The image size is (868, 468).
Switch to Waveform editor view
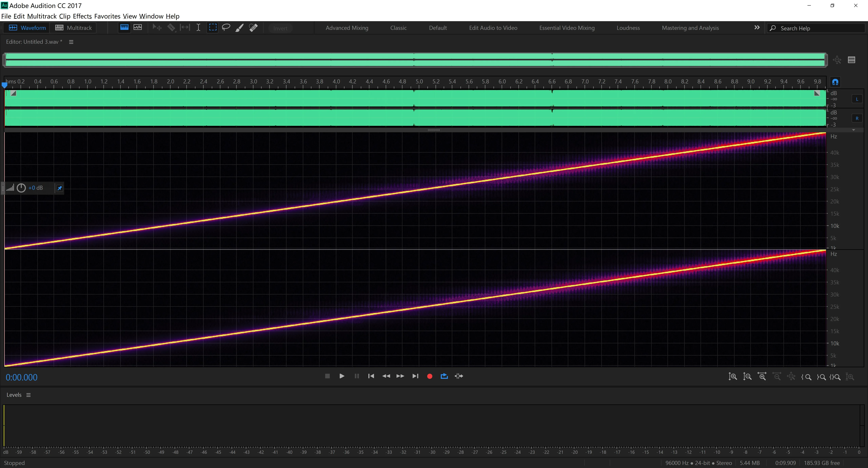(27, 28)
